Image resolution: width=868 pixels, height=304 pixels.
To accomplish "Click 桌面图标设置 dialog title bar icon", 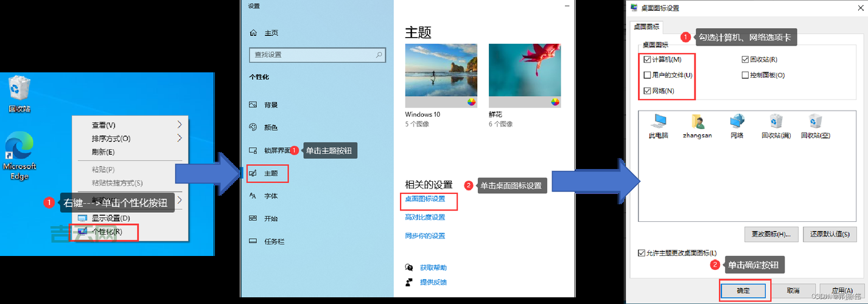I will [x=635, y=8].
